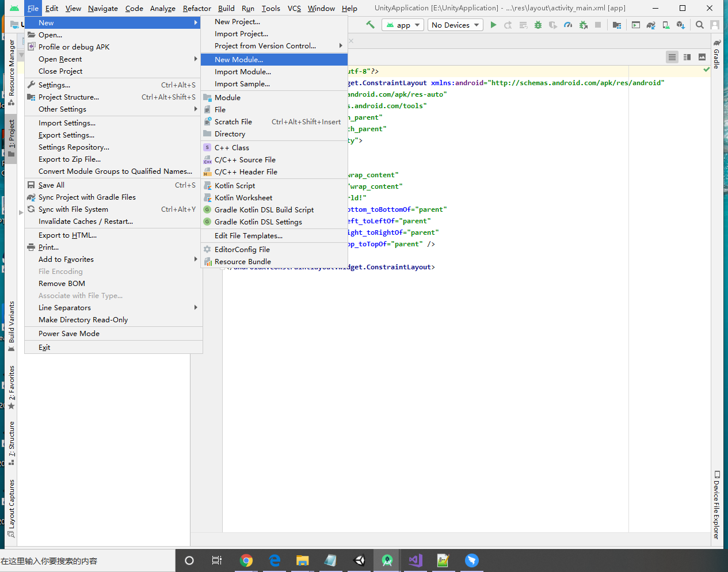
Task: Switch editor to Split view icon
Action: click(687, 57)
